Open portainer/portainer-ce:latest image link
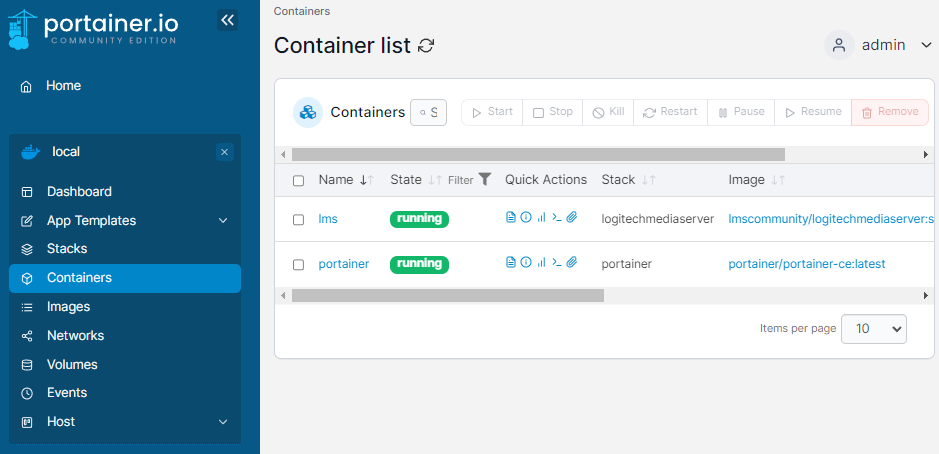The image size is (939, 454). pos(807,264)
